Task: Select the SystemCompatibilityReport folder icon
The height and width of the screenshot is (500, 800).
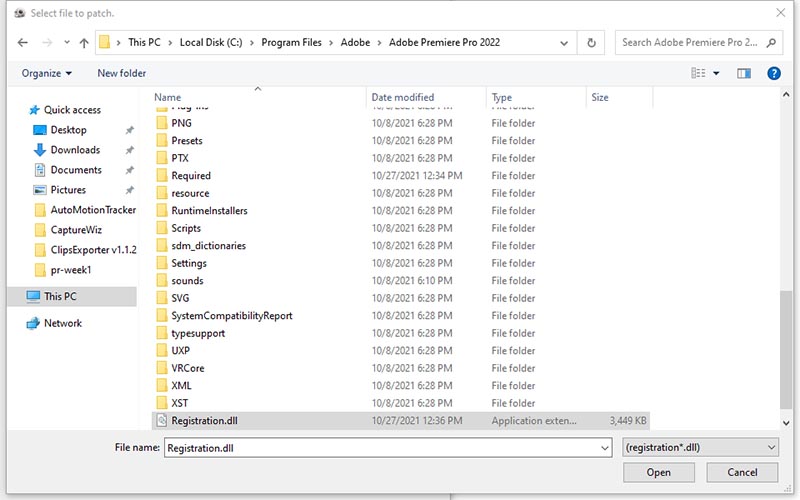Action: point(162,315)
